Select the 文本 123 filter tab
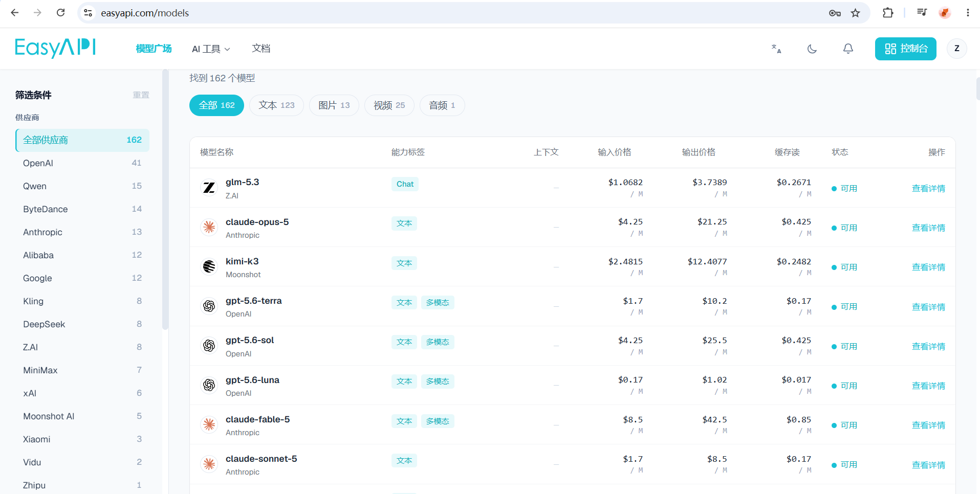This screenshot has height=494, width=980. [x=276, y=105]
